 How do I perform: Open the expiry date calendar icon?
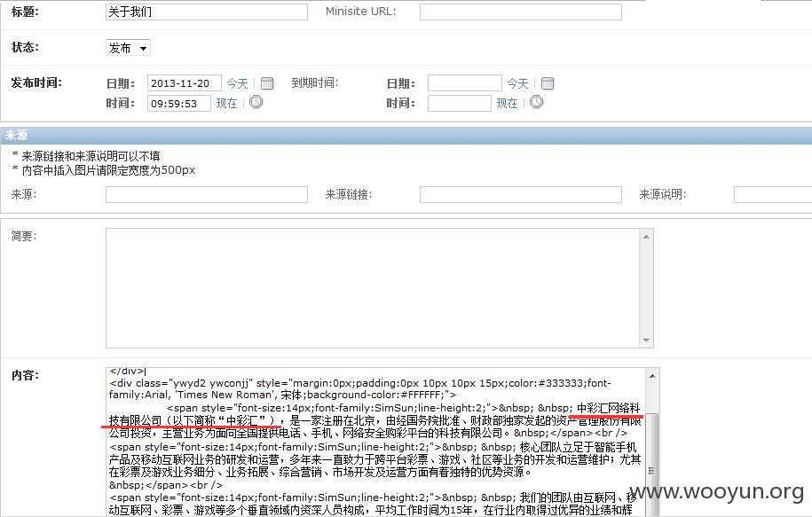pyautogui.click(x=548, y=82)
